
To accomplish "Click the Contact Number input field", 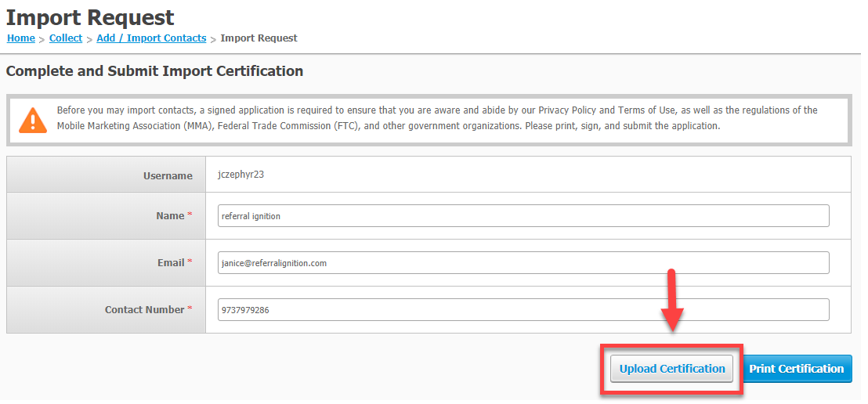I will click(523, 310).
